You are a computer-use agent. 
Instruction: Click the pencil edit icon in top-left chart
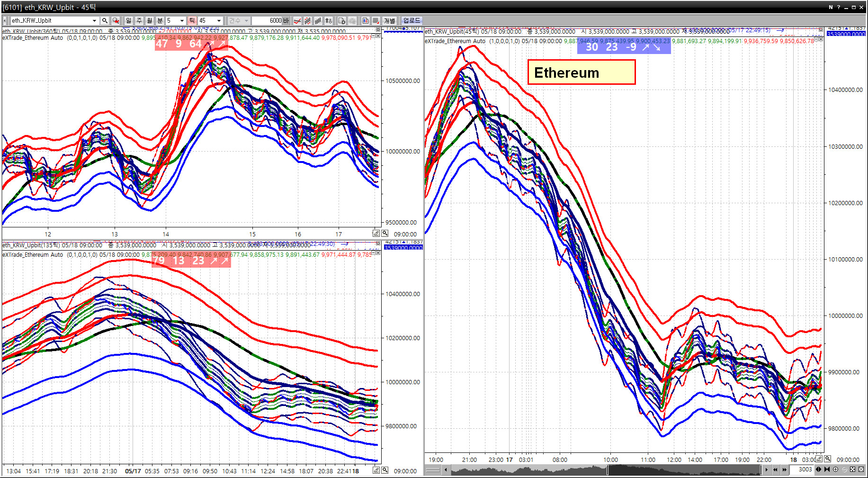coord(376,234)
